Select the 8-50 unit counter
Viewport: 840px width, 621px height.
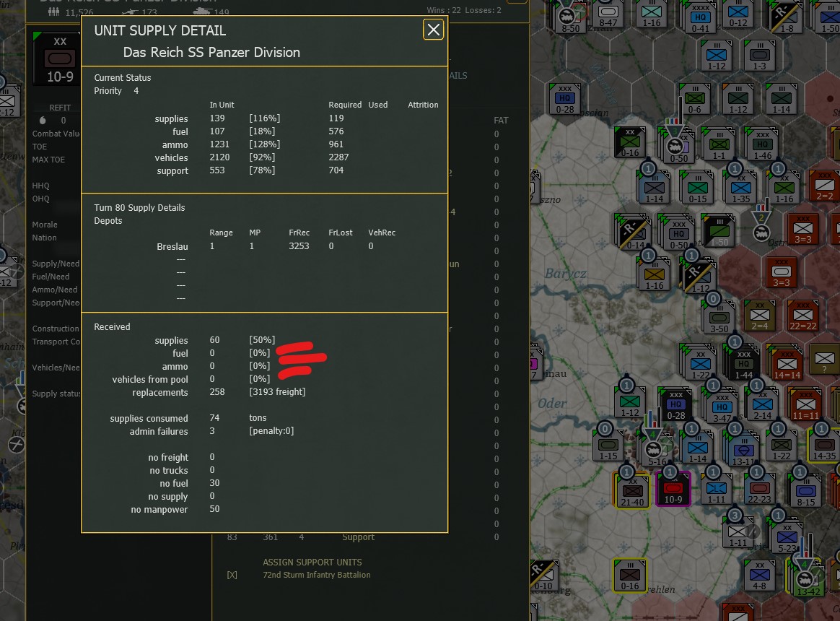click(x=570, y=18)
